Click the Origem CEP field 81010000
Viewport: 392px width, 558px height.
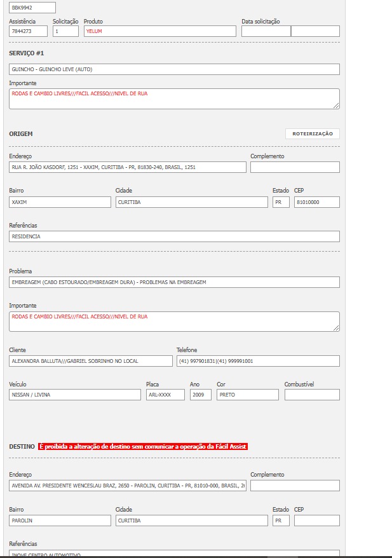coord(317,201)
